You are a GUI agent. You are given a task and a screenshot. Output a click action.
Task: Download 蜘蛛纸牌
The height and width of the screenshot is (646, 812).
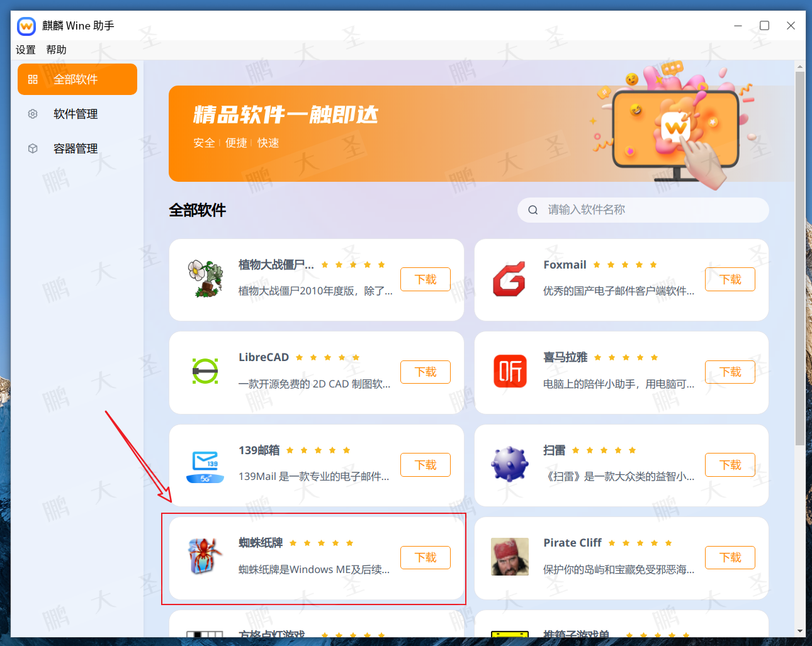click(426, 557)
